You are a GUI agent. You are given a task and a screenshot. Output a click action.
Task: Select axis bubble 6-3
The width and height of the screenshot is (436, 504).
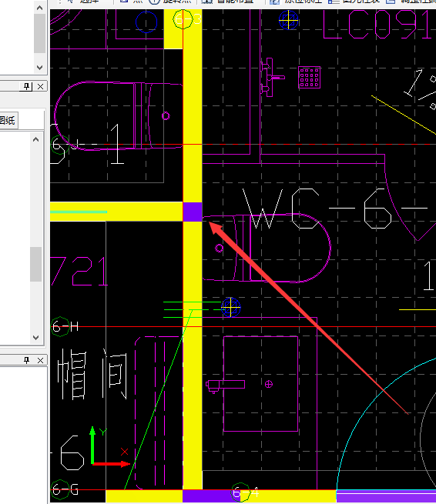(187, 19)
